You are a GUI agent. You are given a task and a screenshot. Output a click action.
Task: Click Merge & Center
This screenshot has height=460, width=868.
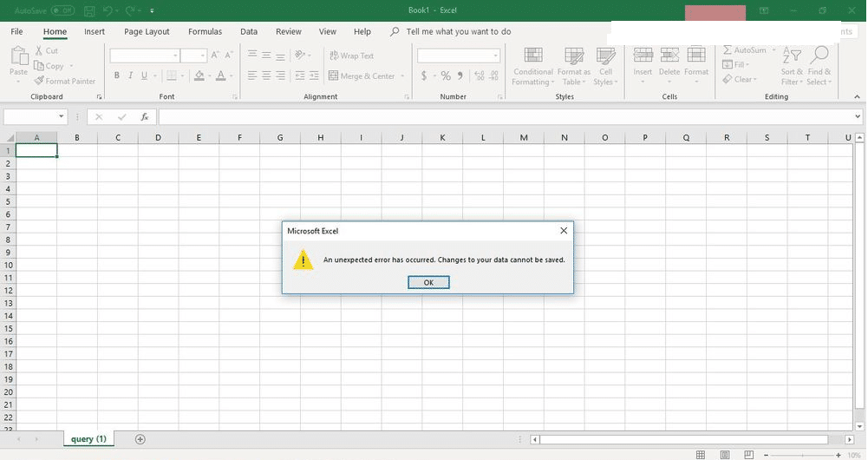(x=362, y=76)
